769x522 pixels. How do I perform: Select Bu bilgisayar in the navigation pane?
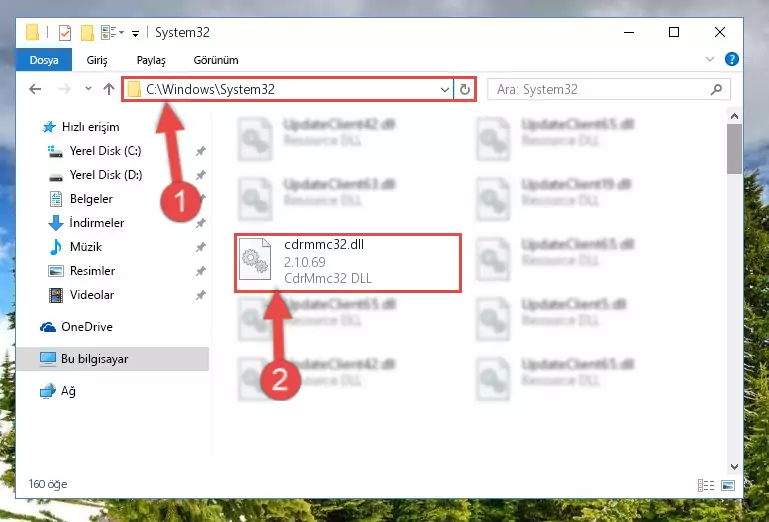pyautogui.click(x=113, y=359)
